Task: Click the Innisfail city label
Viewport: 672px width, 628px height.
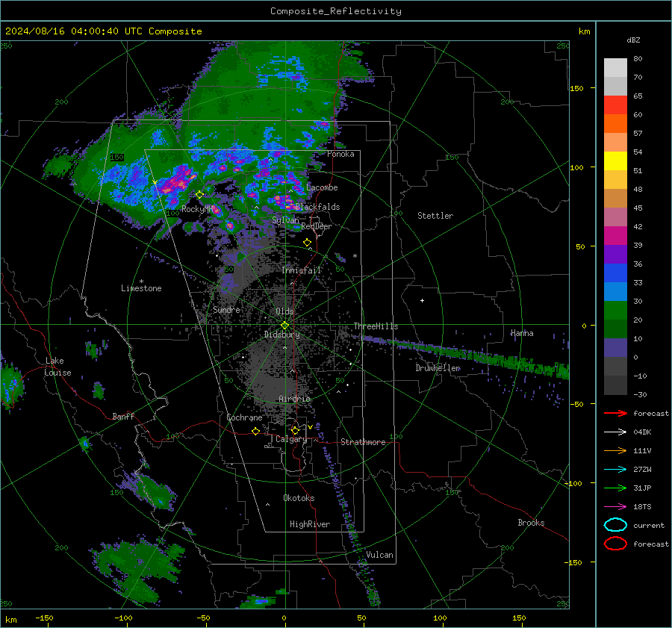Action: pyautogui.click(x=302, y=270)
